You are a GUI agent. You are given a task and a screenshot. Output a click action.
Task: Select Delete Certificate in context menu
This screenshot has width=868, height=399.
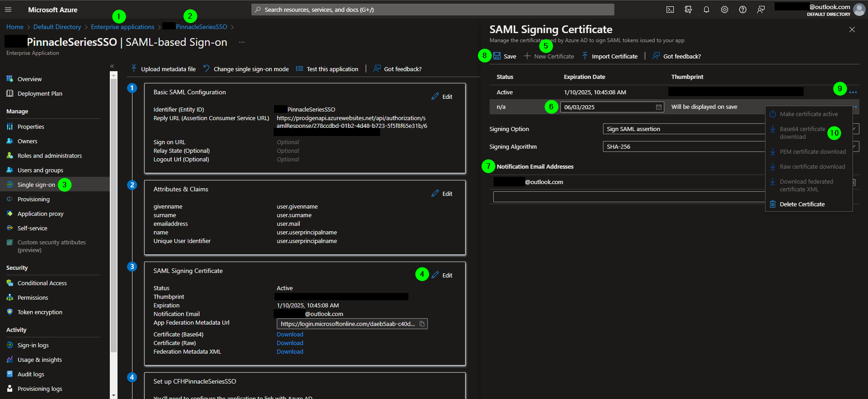tap(809, 204)
